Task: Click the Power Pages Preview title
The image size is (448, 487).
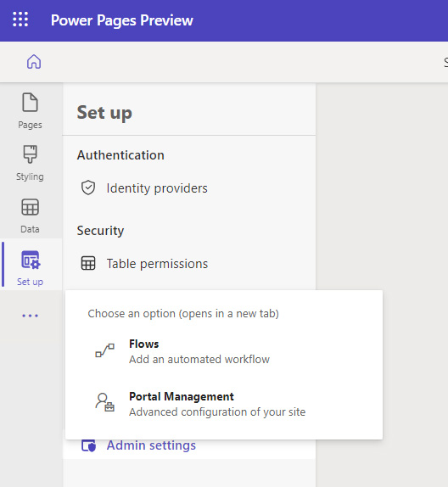Action: [122, 20]
